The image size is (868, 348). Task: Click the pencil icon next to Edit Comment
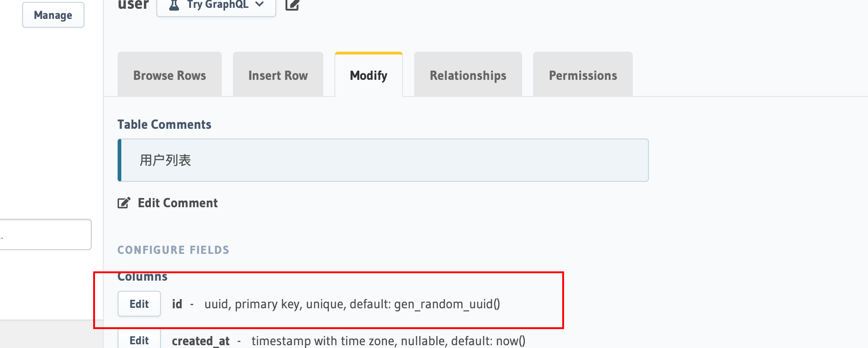(124, 203)
